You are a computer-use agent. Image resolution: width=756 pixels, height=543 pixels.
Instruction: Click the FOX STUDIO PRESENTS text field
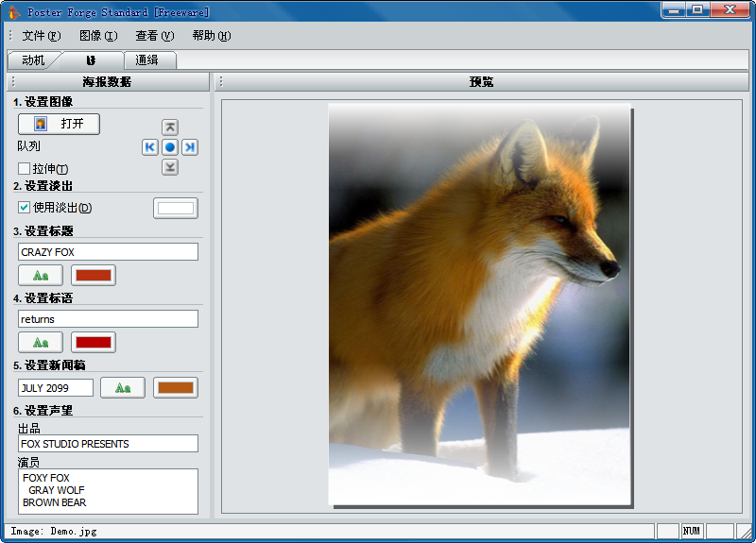pos(108,444)
